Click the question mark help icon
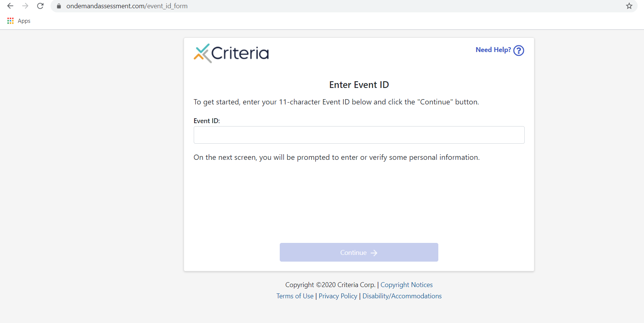The height and width of the screenshot is (323, 644). pos(519,50)
